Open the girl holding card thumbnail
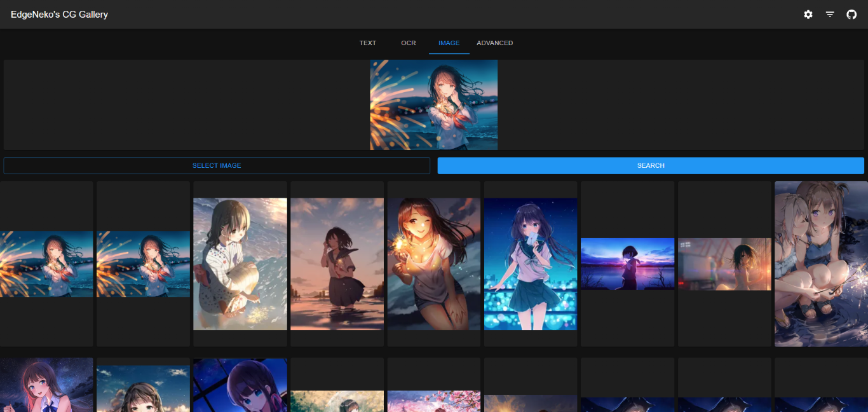Screen dimensions: 868x412 pos(531,264)
